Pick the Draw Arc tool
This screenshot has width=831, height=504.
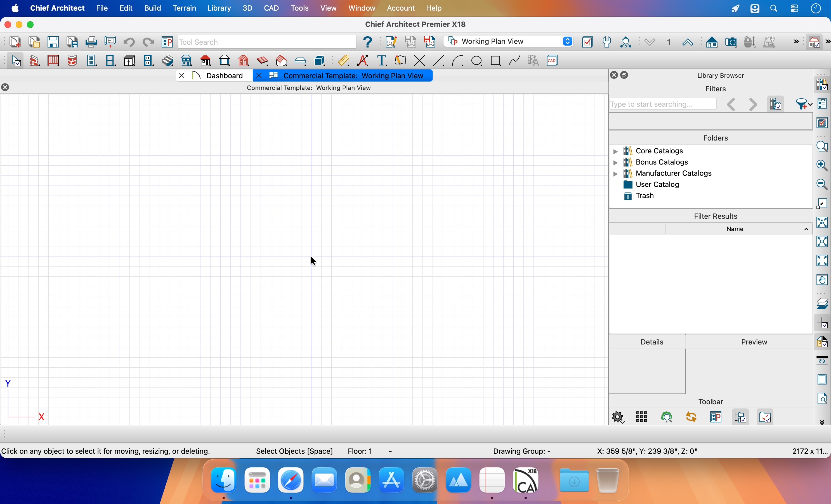[457, 61]
